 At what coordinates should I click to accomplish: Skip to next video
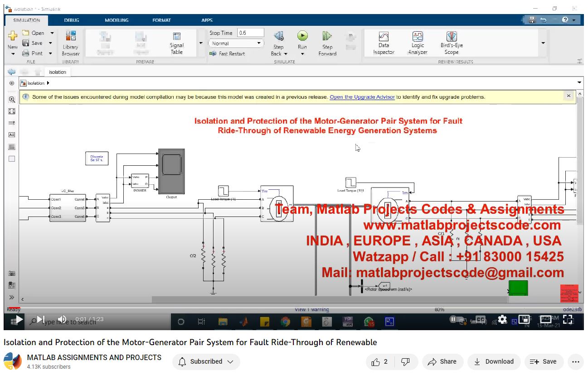pyautogui.click(x=41, y=319)
